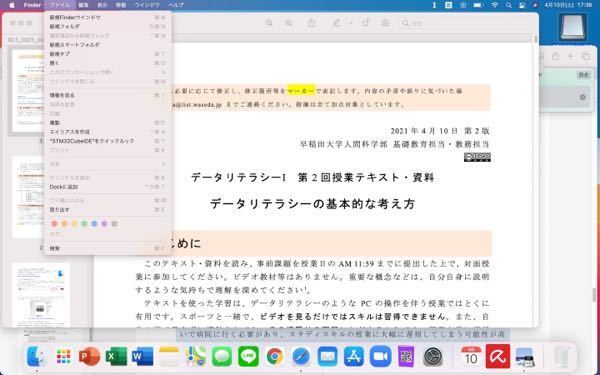
Task: Apply the blue tag color in File menu
Action: [94, 223]
